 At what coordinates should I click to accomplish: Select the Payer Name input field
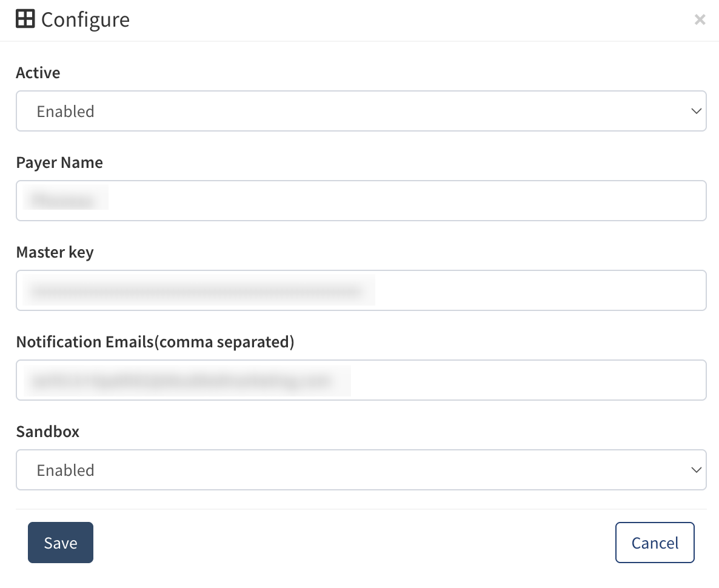(361, 201)
